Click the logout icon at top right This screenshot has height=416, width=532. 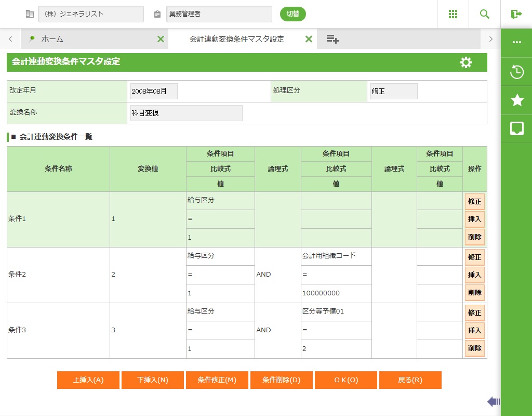(x=516, y=14)
